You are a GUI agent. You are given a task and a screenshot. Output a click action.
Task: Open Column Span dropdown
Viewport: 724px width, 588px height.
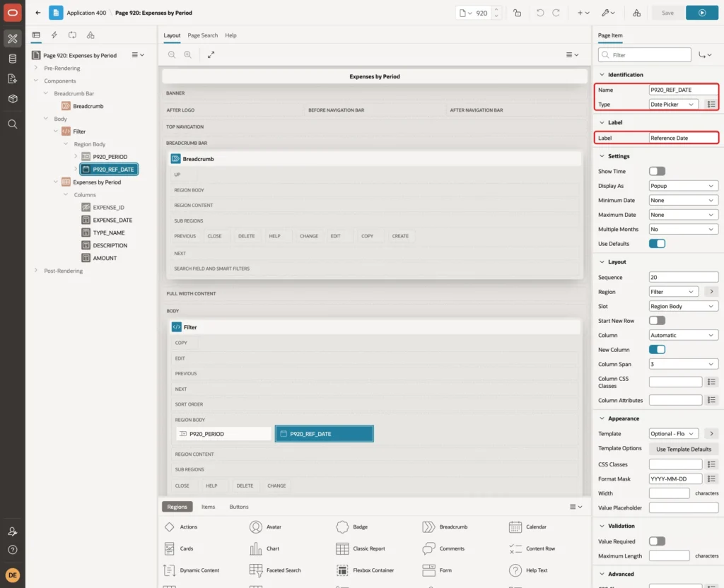coord(683,364)
